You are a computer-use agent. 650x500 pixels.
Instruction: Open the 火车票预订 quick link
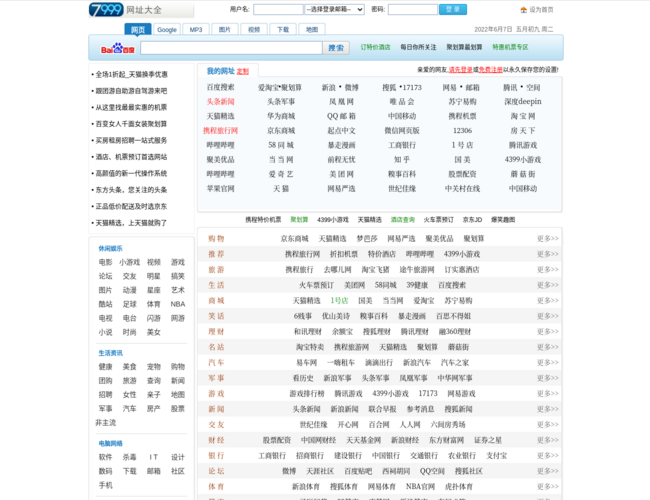tap(438, 220)
